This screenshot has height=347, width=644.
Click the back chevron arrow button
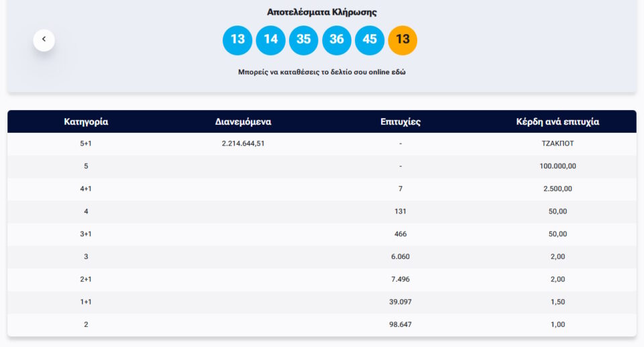point(44,40)
